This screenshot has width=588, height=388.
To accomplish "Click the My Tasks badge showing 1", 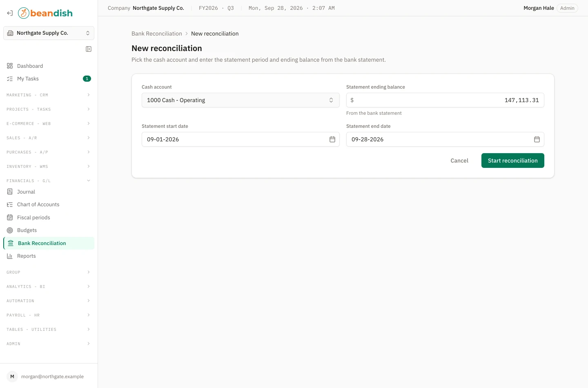I will pos(87,79).
